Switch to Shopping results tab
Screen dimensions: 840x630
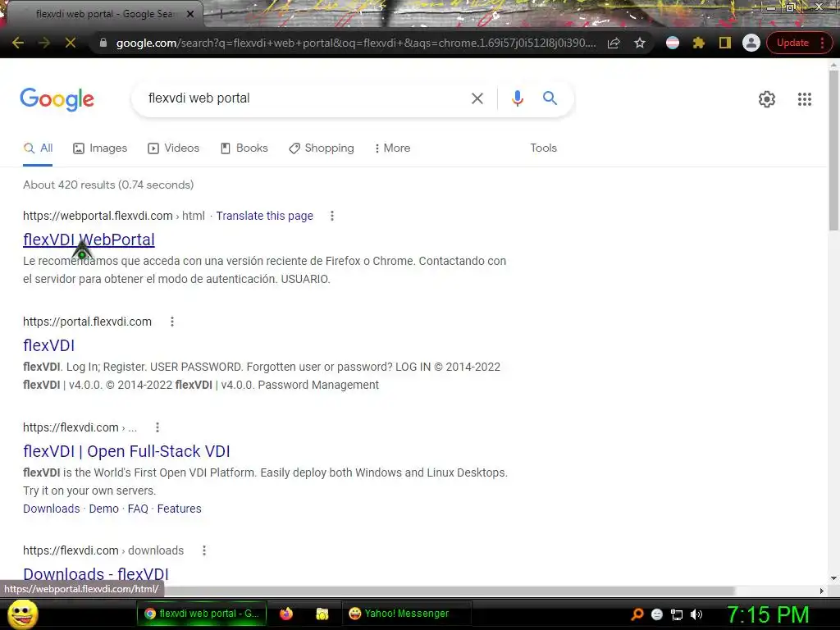322,148
